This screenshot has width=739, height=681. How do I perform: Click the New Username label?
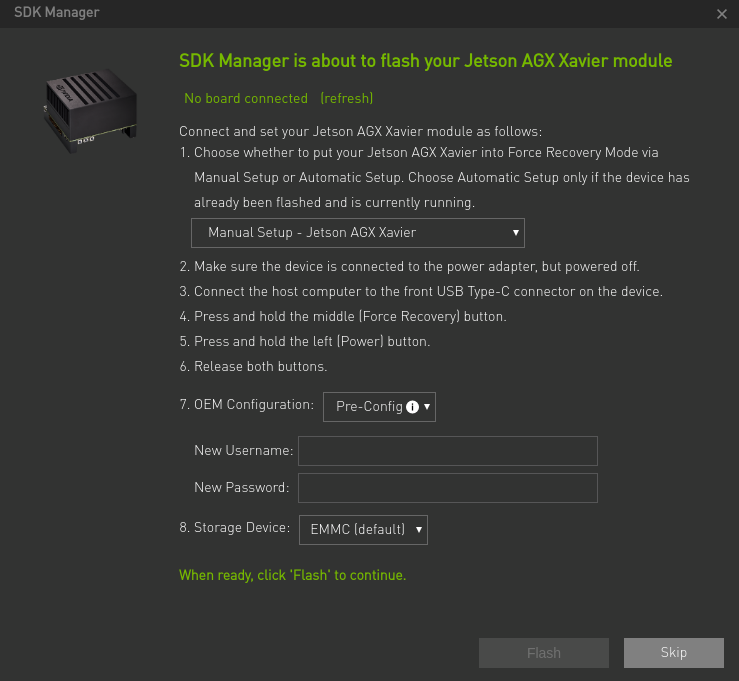[243, 451]
